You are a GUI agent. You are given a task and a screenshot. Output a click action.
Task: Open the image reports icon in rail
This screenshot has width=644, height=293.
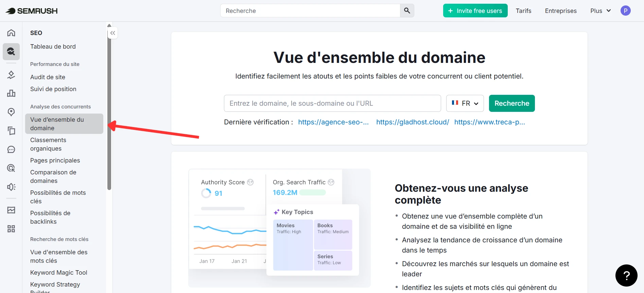click(11, 210)
